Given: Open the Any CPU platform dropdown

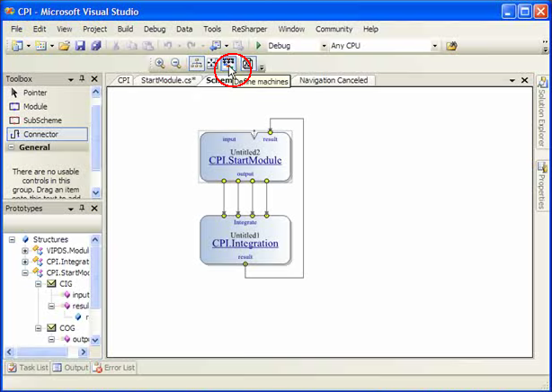Looking at the screenshot, I should tap(435, 46).
